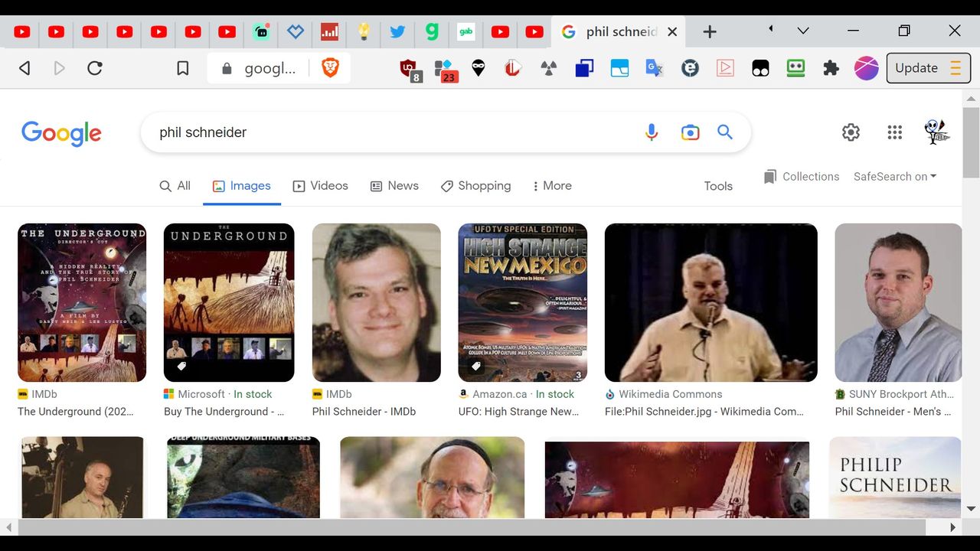Open the browser extensions puzzle icon
This screenshot has width=980, height=551.
point(831,68)
